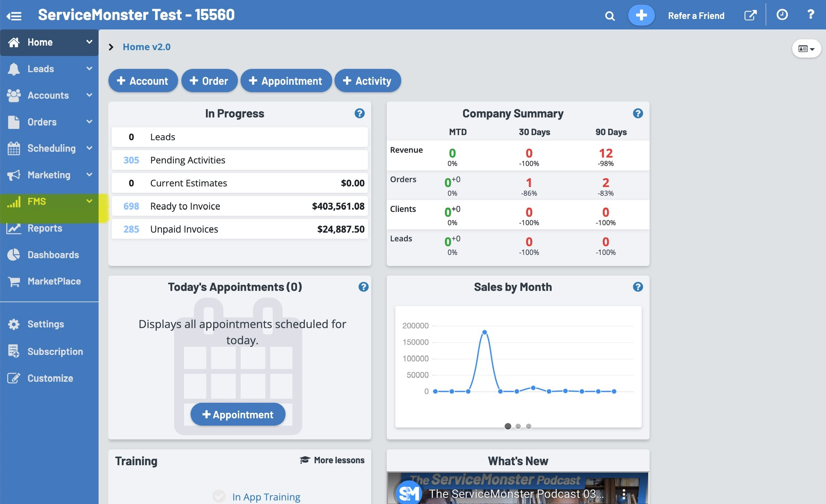This screenshot has width=826, height=504.
Task: Select second carousel dot under sales chart
Action: 518,426
